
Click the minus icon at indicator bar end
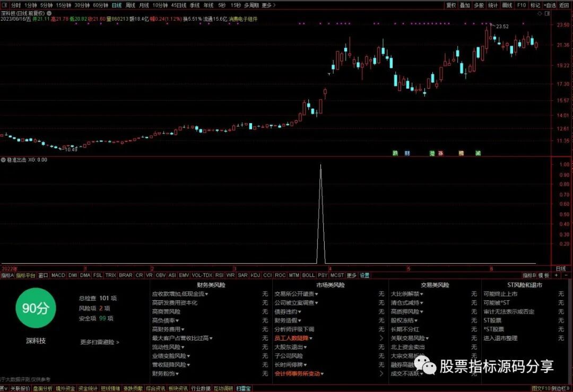(566, 275)
